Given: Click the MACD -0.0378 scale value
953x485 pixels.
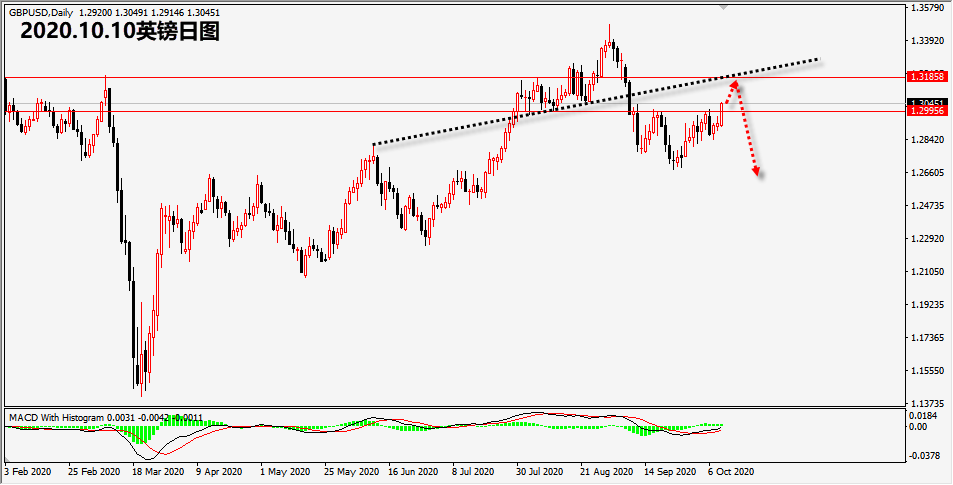Looking at the screenshot, I should click(925, 455).
